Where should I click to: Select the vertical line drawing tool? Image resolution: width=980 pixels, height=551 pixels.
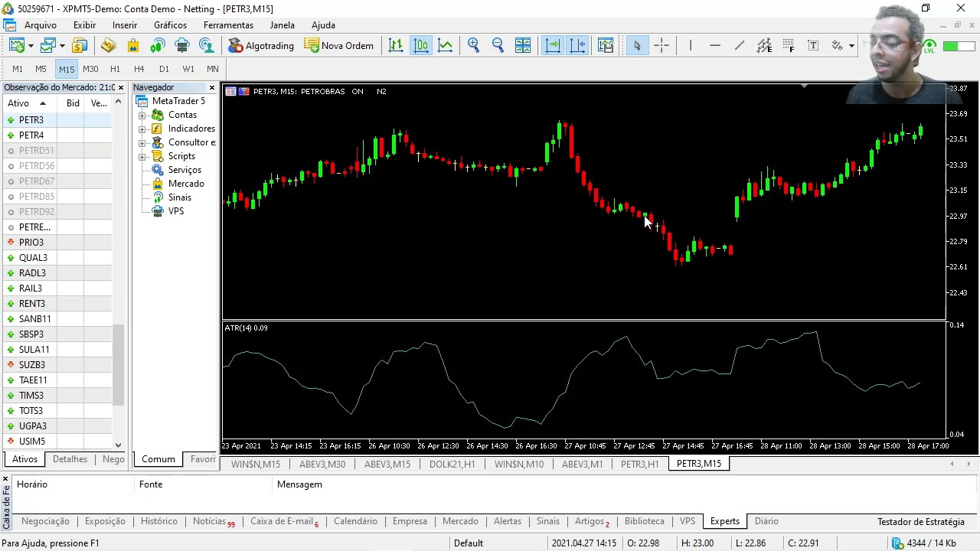(690, 46)
